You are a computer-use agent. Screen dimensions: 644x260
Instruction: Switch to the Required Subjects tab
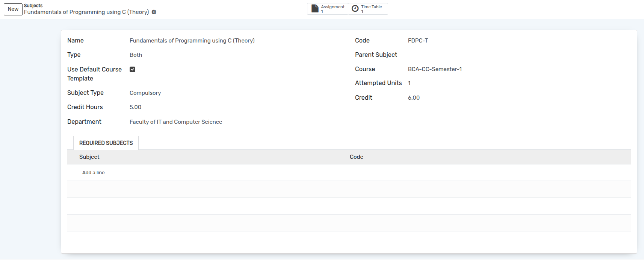106,143
